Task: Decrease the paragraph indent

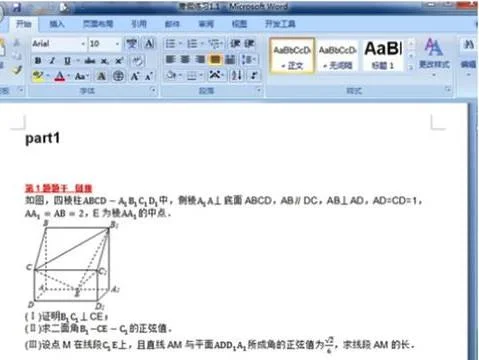Action: click(235, 44)
